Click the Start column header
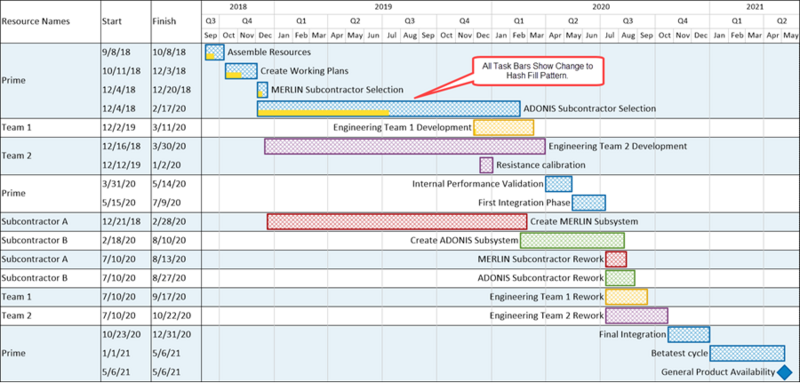Image resolution: width=800 pixels, height=383 pixels. [111, 21]
